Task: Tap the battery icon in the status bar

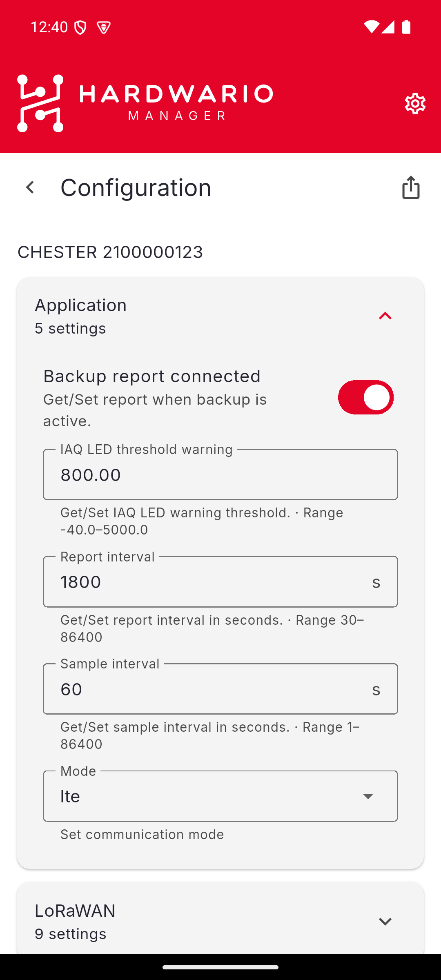Action: click(x=406, y=27)
